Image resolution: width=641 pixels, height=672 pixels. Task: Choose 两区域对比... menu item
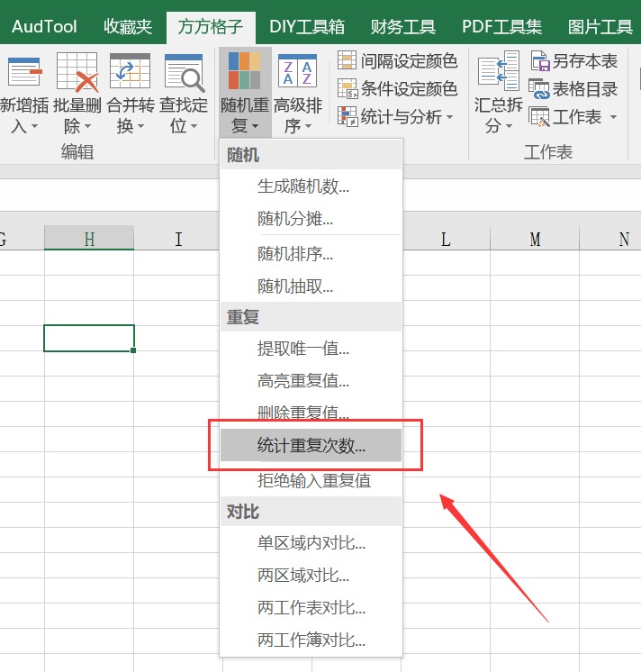(x=311, y=575)
